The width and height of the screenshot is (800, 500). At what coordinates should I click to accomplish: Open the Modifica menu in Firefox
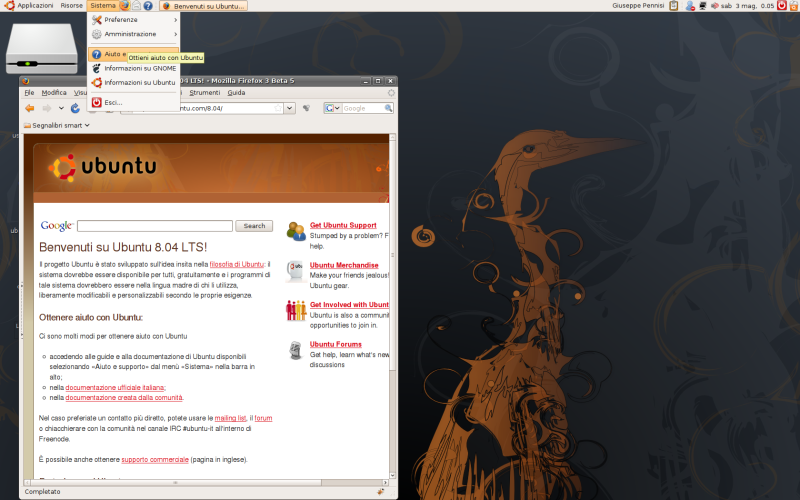click(54, 92)
